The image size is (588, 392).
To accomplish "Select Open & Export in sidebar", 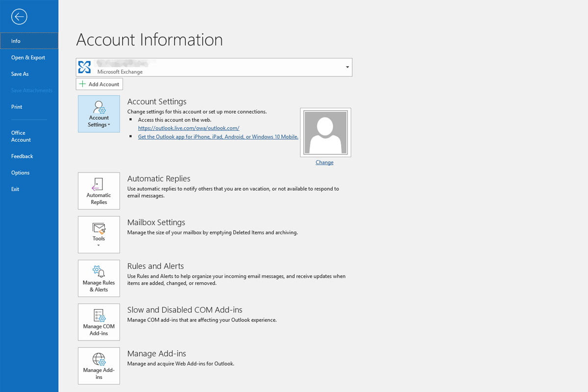I will pyautogui.click(x=28, y=58).
